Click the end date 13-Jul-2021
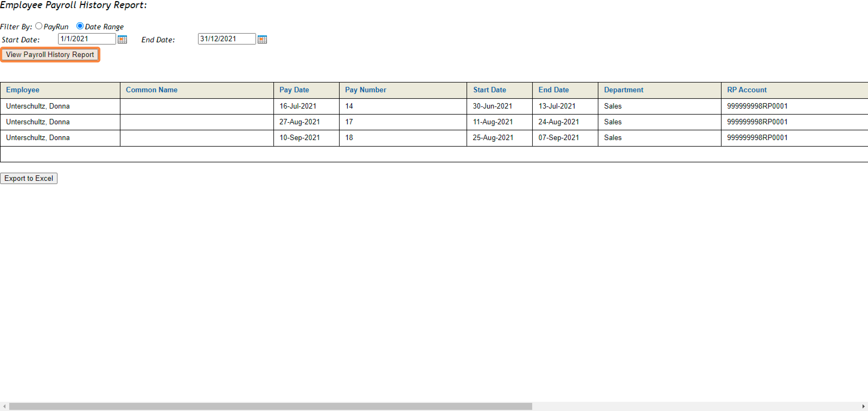 point(557,106)
